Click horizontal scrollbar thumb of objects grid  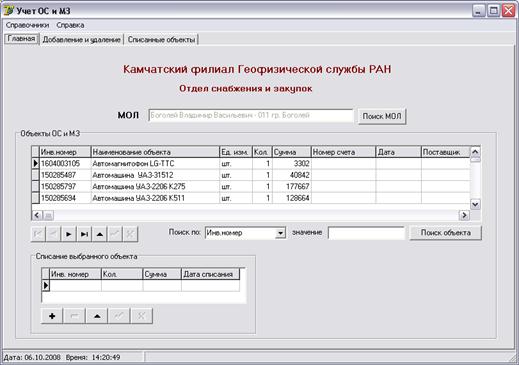[48, 216]
